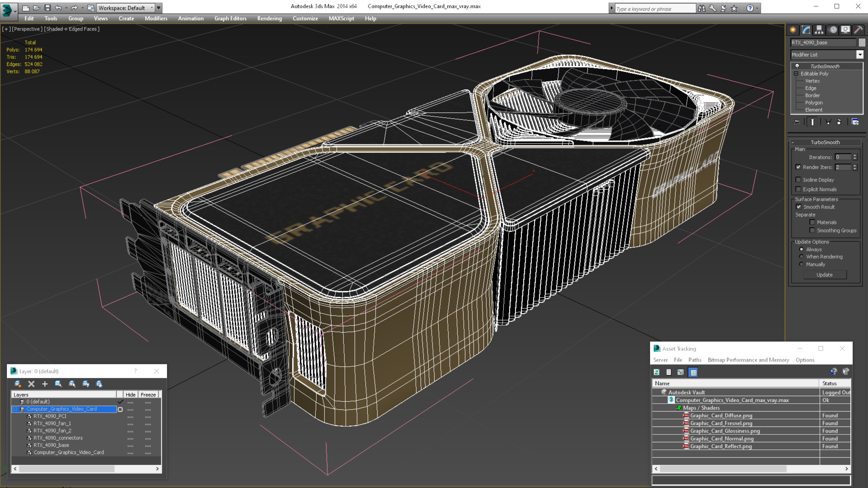Open the Modify command panel tab
The width and height of the screenshot is (868, 488).
806,30
